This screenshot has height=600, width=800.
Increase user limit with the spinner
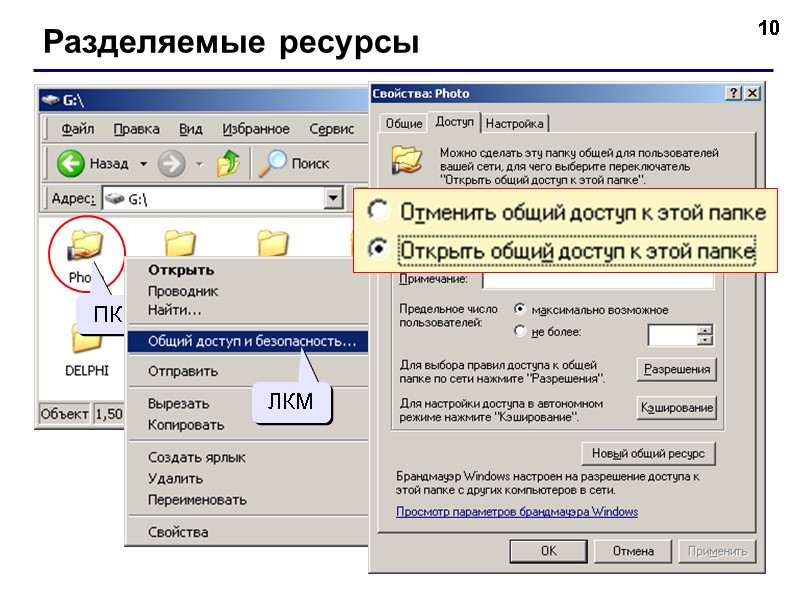tap(705, 328)
